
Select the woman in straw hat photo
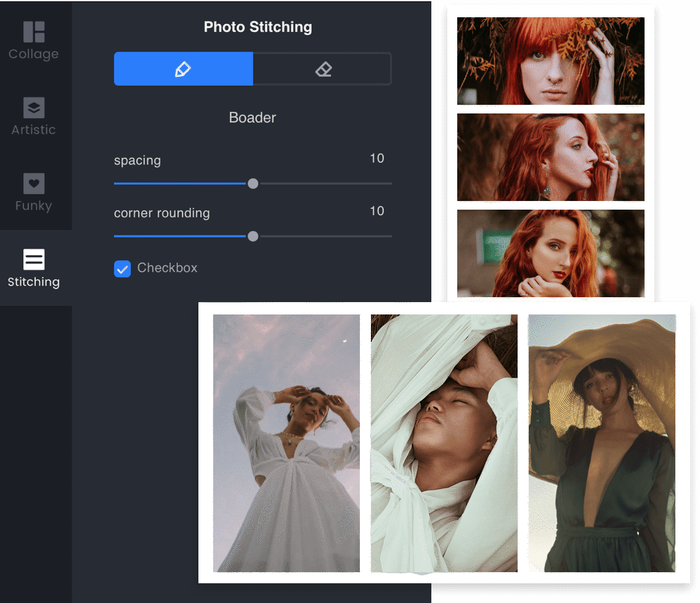(x=602, y=443)
